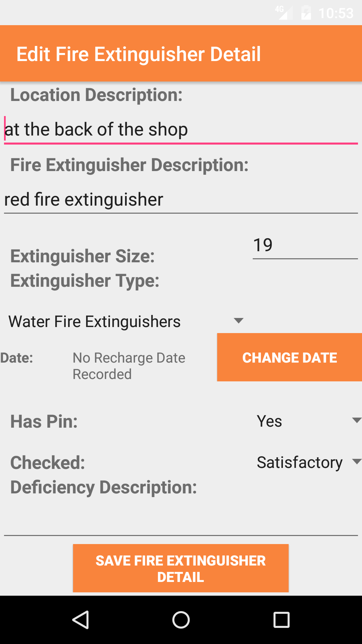Focus the Location Description text field

click(x=181, y=129)
